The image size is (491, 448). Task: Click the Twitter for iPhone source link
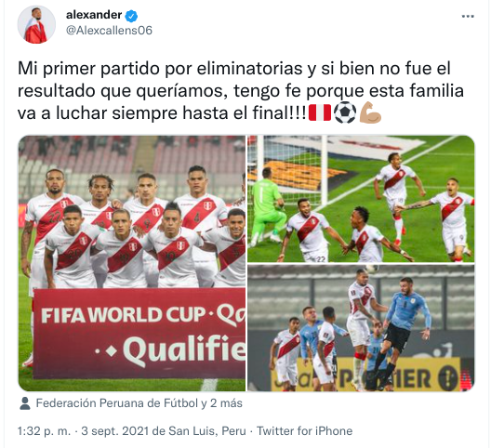pyautogui.click(x=304, y=431)
